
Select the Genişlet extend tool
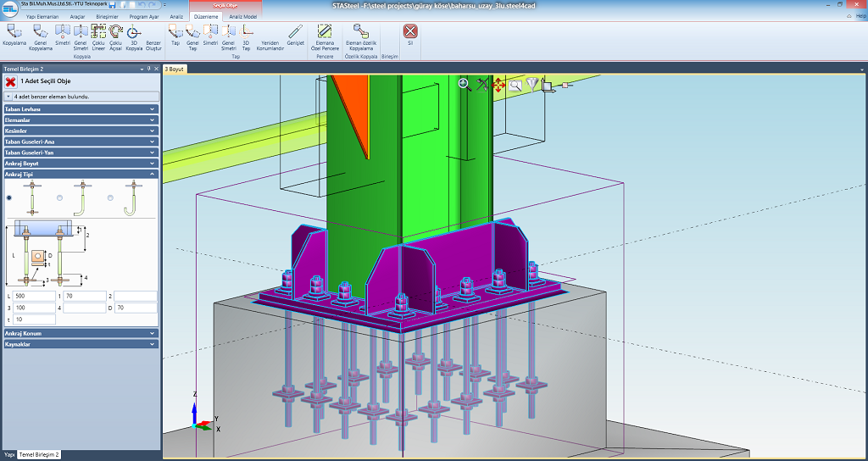(x=295, y=32)
